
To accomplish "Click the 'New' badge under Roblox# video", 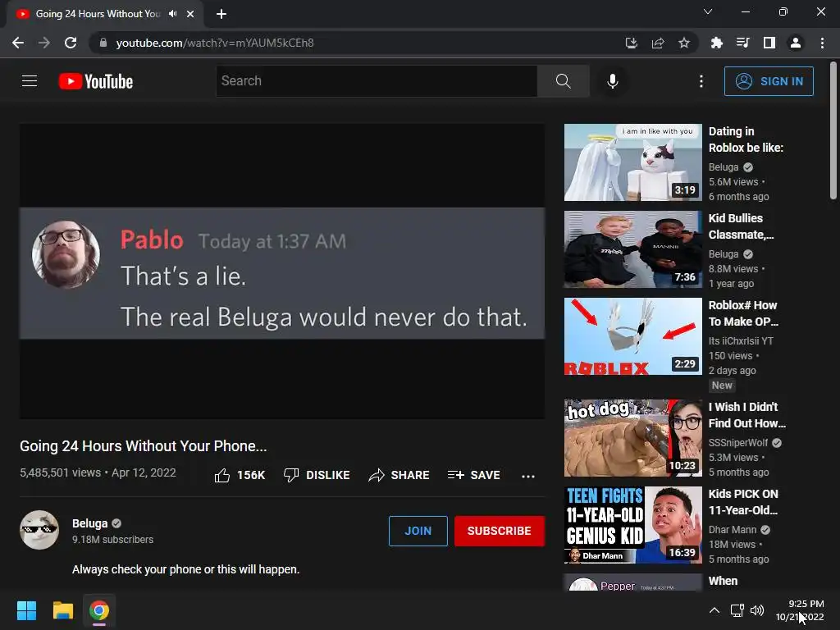I will pyautogui.click(x=722, y=386).
